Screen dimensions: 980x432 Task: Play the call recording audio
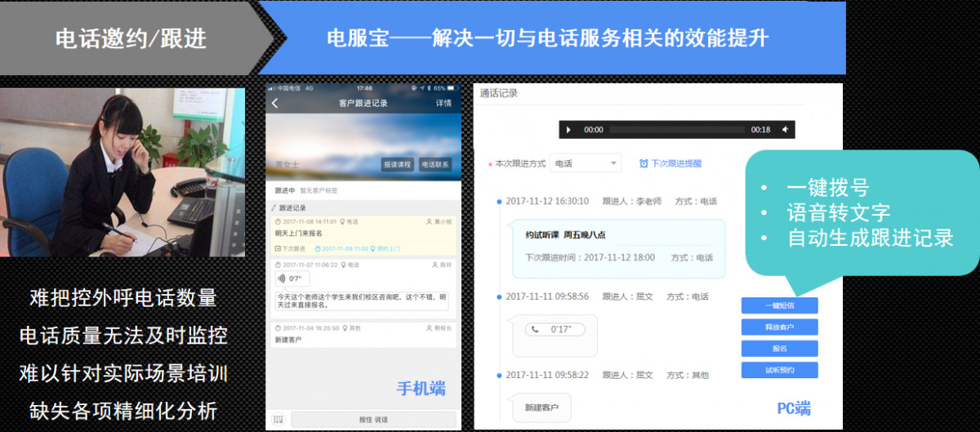click(x=569, y=130)
